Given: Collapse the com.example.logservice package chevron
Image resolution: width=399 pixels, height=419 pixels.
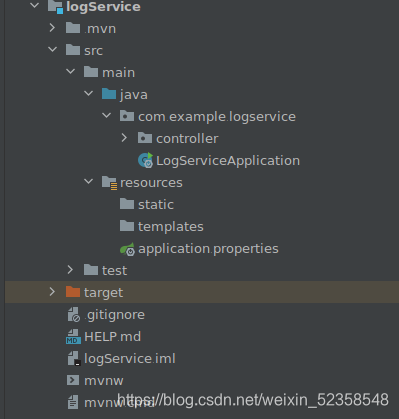Looking at the screenshot, I should click(106, 116).
